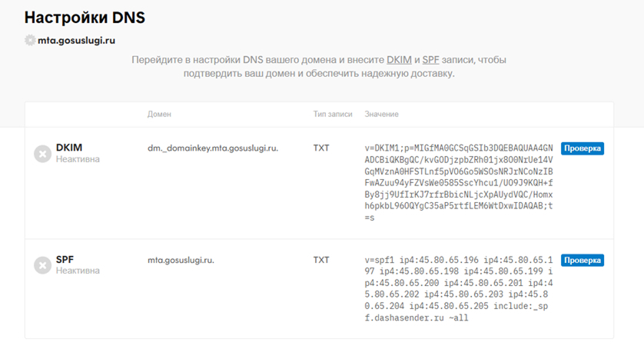This screenshot has height=349, width=644.
Task: Select the DKIM record value text
Action: tap(458, 182)
